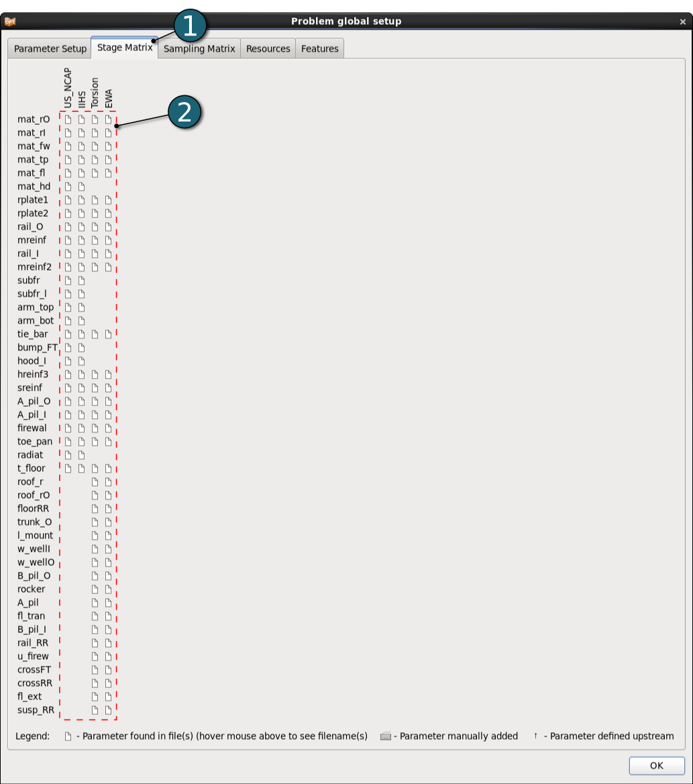This screenshot has width=693, height=784.
Task: Open the Resources tab
Action: click(268, 48)
